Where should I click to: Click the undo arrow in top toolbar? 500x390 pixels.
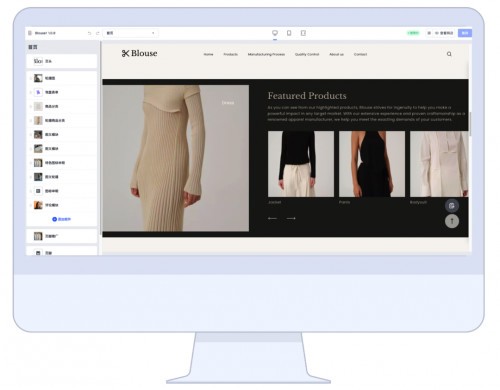click(x=89, y=33)
